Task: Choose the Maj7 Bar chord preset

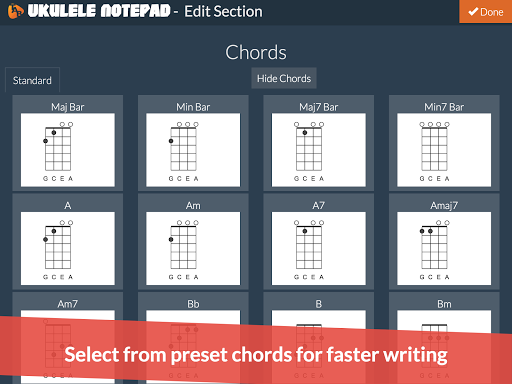Action: pos(318,143)
